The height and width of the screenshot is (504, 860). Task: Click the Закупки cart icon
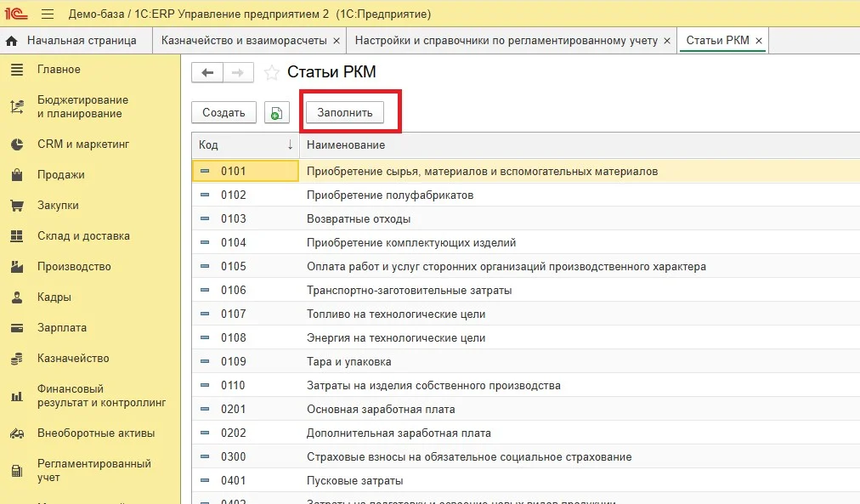pyautogui.click(x=17, y=206)
